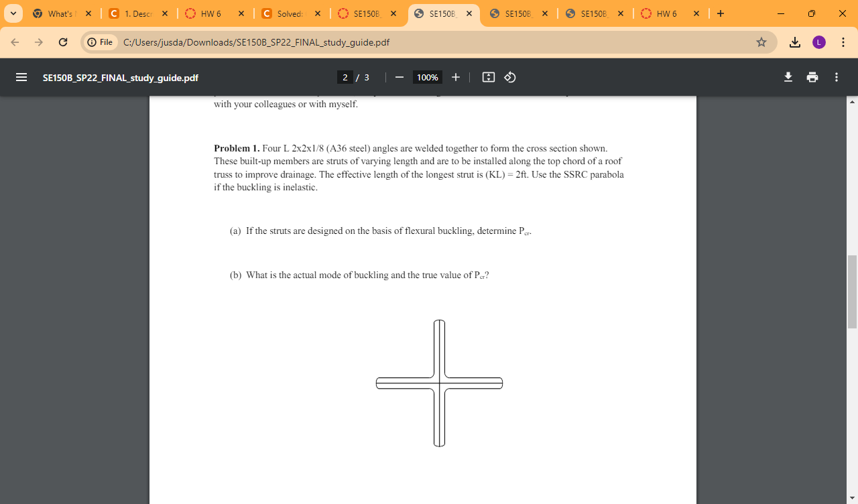Click the Fit to page icon
The image size is (858, 504).
point(489,77)
